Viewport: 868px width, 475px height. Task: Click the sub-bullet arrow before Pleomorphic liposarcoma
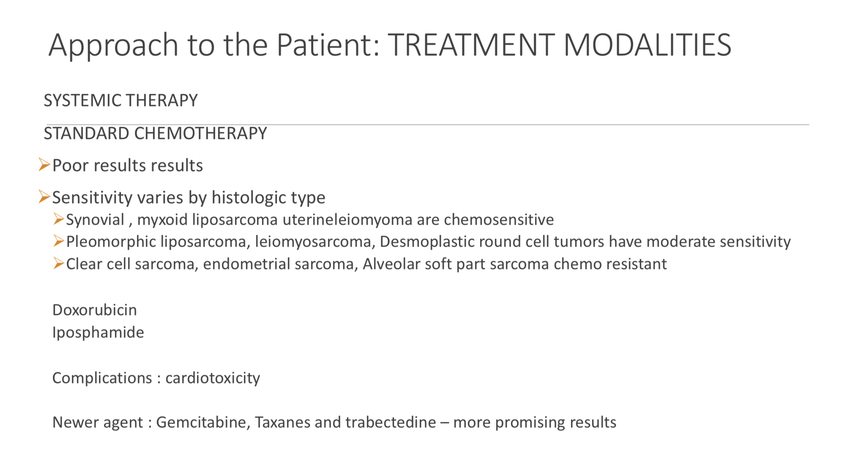[x=59, y=241]
